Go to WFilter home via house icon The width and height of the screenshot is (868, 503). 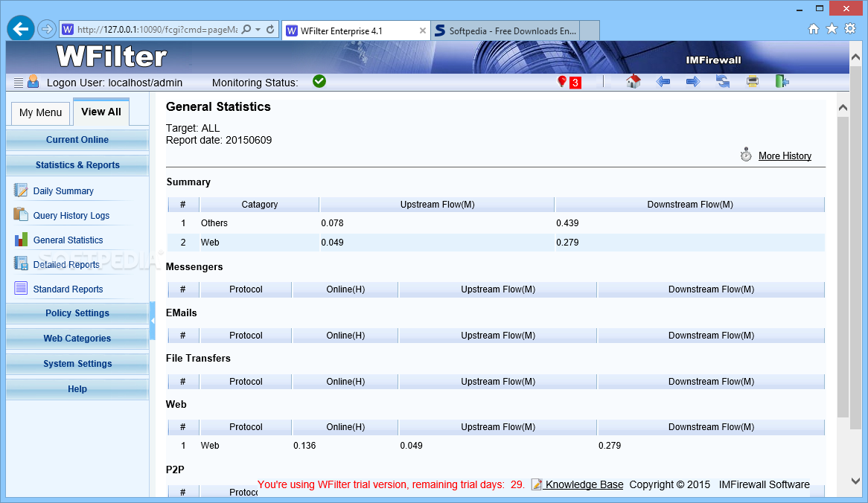click(634, 82)
